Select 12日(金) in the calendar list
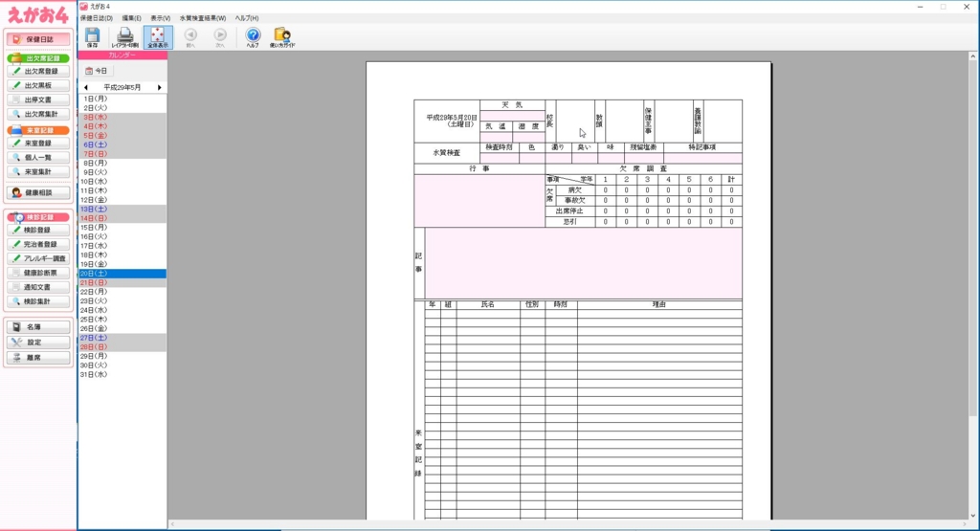The image size is (980, 531). tap(122, 200)
